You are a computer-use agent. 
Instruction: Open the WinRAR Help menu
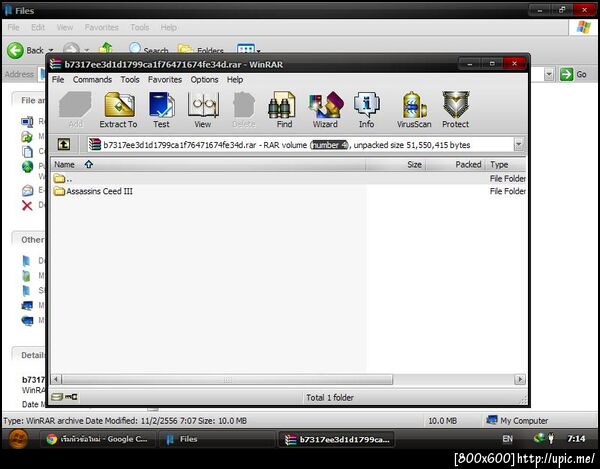(x=235, y=80)
